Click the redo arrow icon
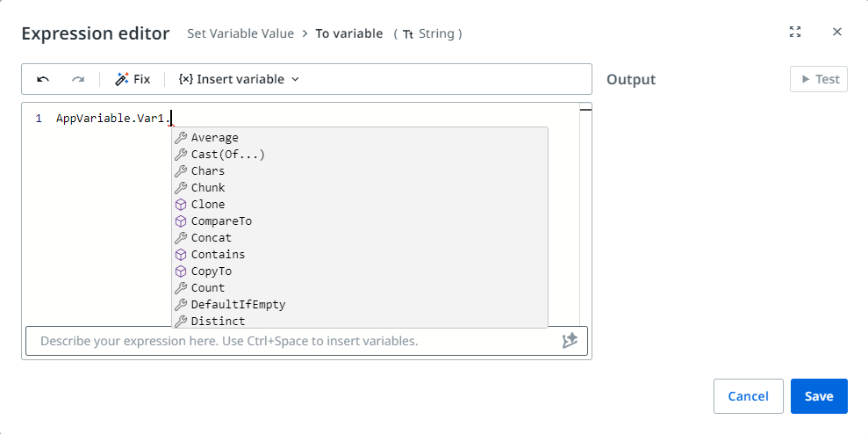The width and height of the screenshot is (868, 434). pyautogui.click(x=78, y=79)
